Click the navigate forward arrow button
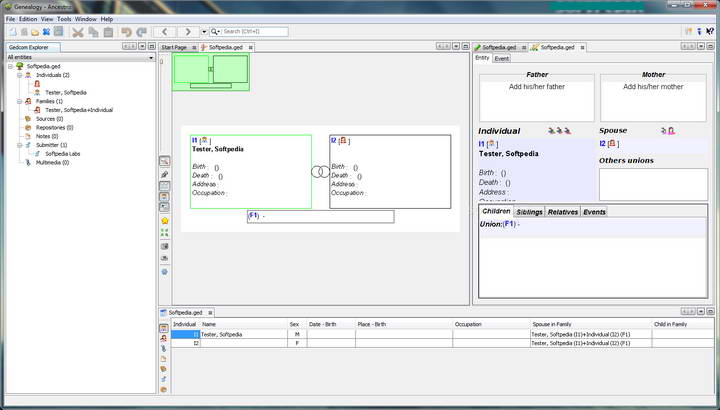 (189, 32)
